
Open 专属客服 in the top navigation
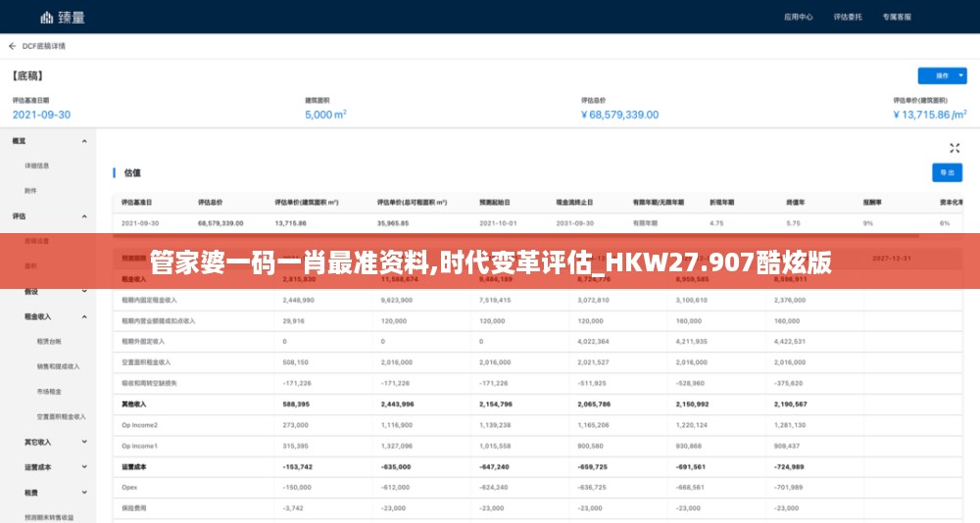(x=896, y=17)
